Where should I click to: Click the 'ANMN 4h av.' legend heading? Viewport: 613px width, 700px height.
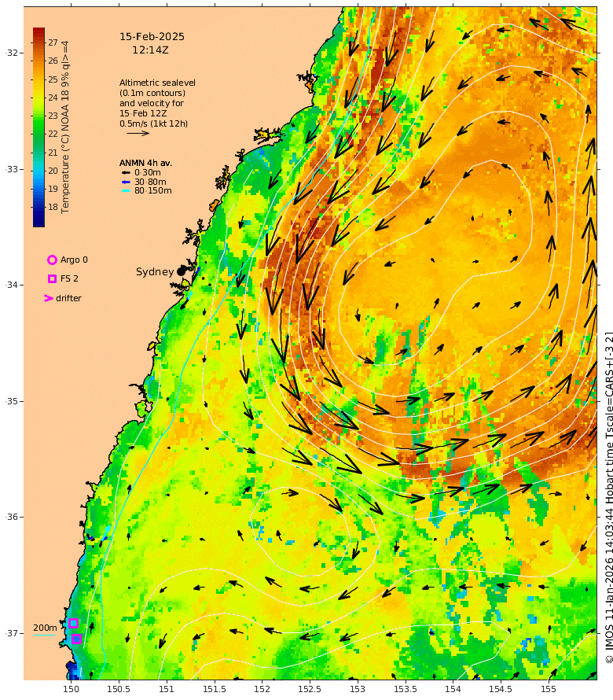tap(145, 163)
